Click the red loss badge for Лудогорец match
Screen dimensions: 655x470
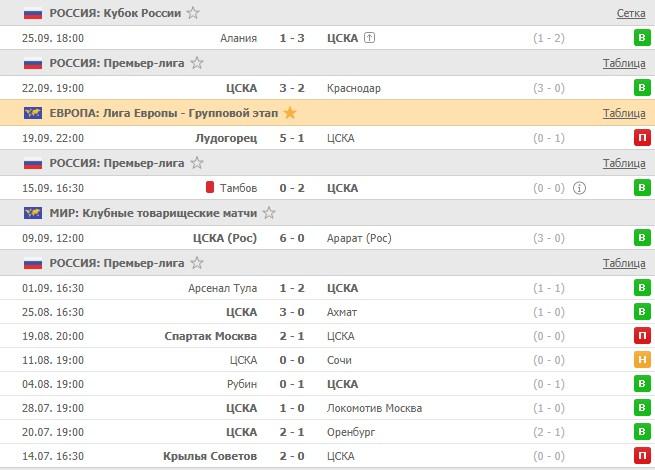pos(641,138)
